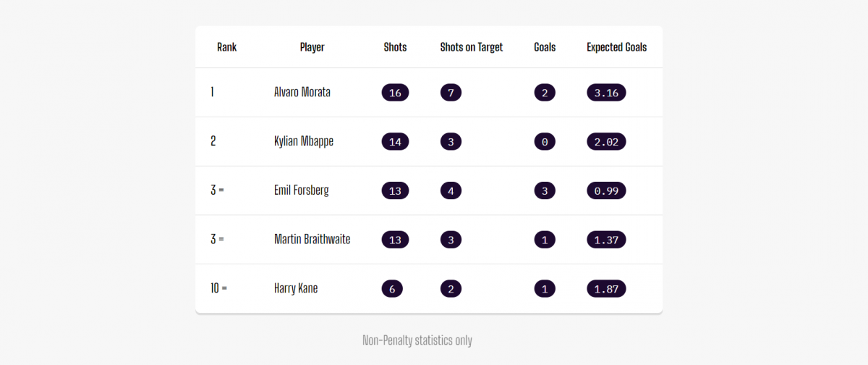The image size is (868, 365).
Task: Click Forsberg's 3 goals badge
Action: coord(545,190)
